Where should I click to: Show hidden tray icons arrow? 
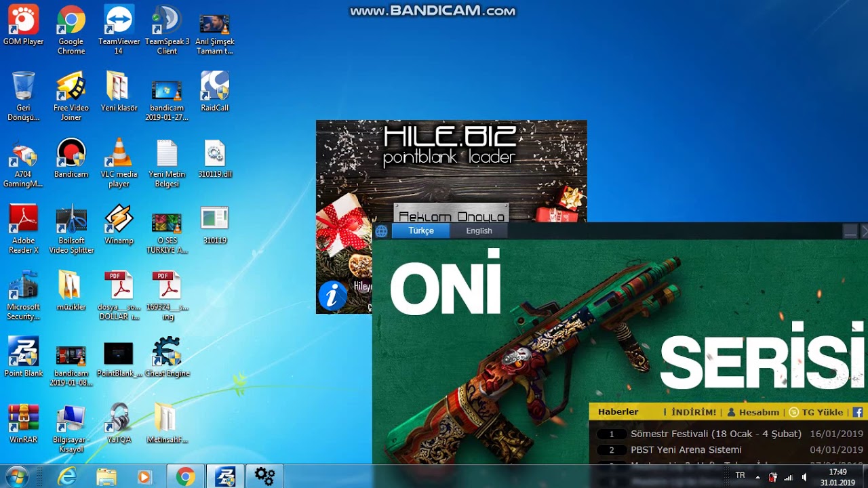pyautogui.click(x=757, y=477)
